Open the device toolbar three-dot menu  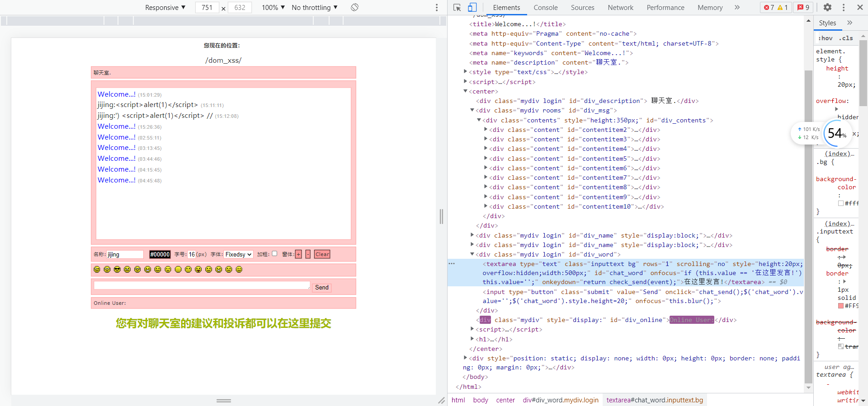pyautogui.click(x=436, y=7)
